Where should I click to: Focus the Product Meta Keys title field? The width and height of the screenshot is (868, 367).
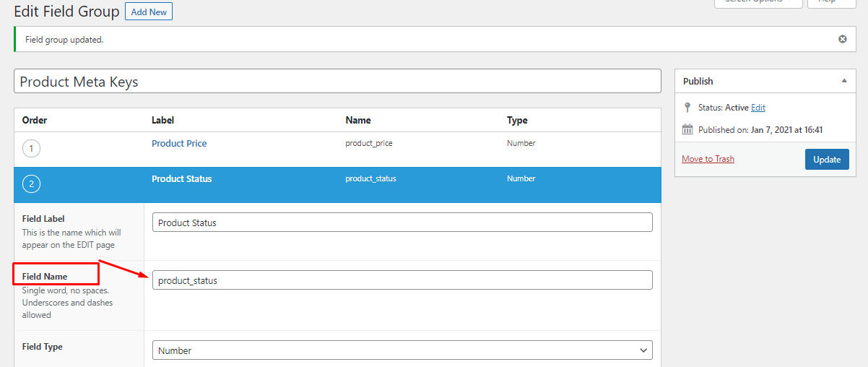point(337,82)
